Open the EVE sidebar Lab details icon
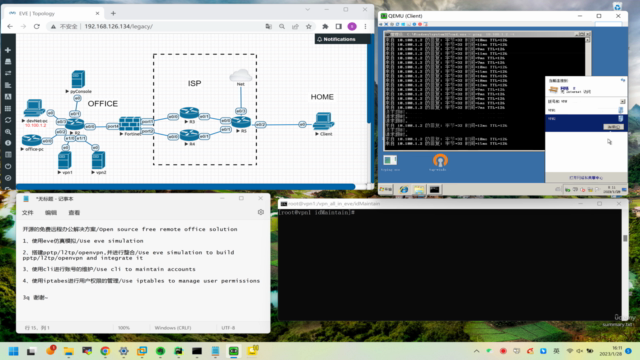The width and height of the screenshot is (640, 360). (x=8, y=155)
